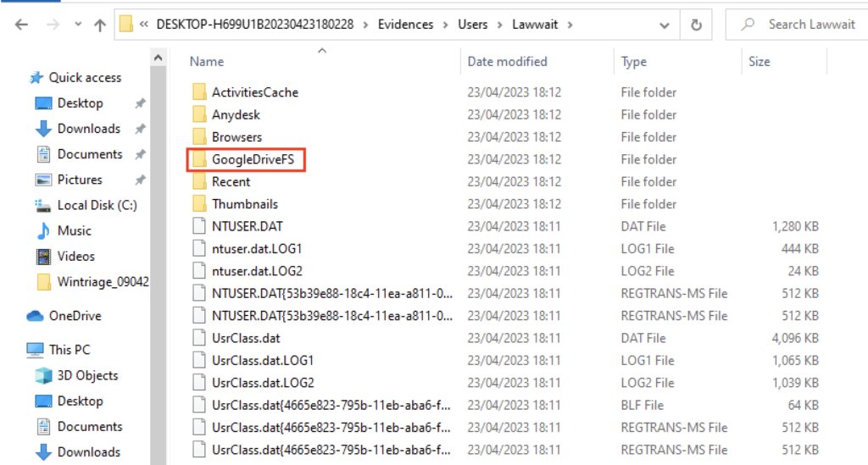Open Downloads under This PC
The height and width of the screenshot is (465, 868).
(x=88, y=451)
